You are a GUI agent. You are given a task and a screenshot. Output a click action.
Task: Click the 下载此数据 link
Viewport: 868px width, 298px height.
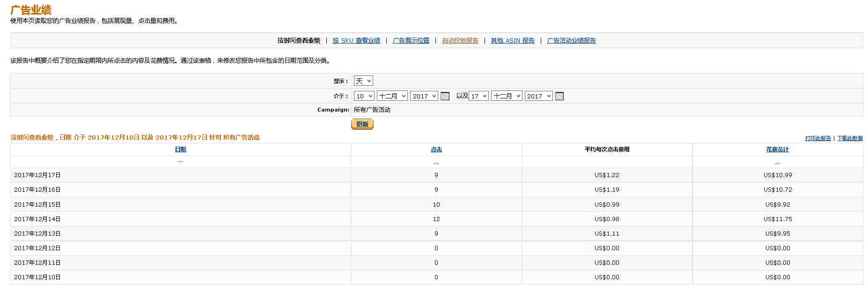850,138
